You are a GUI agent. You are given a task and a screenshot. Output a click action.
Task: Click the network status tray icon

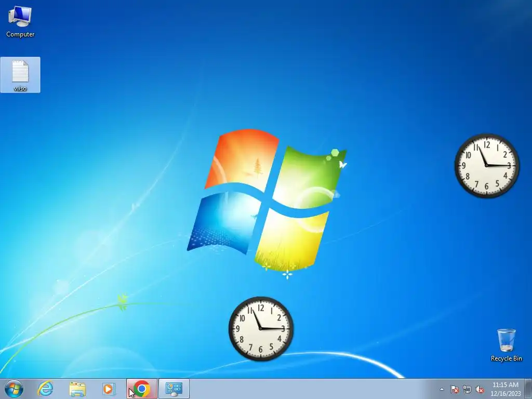pos(467,389)
